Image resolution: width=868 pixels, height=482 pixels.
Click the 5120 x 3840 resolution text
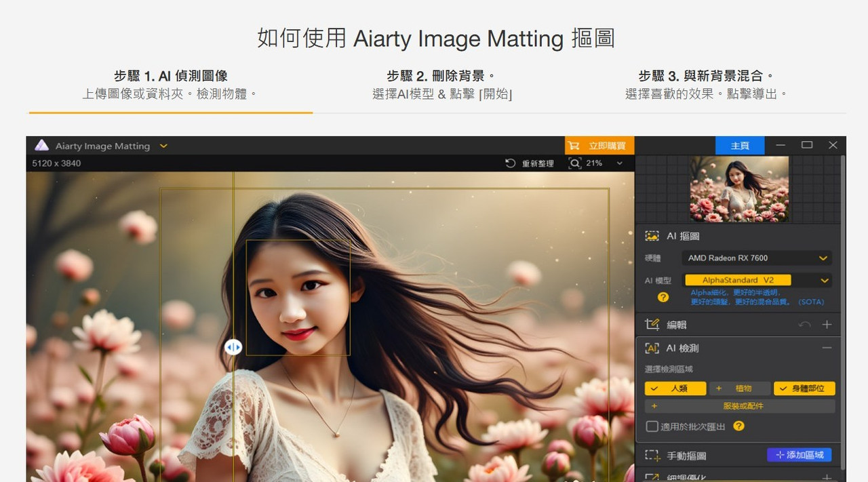coord(56,163)
